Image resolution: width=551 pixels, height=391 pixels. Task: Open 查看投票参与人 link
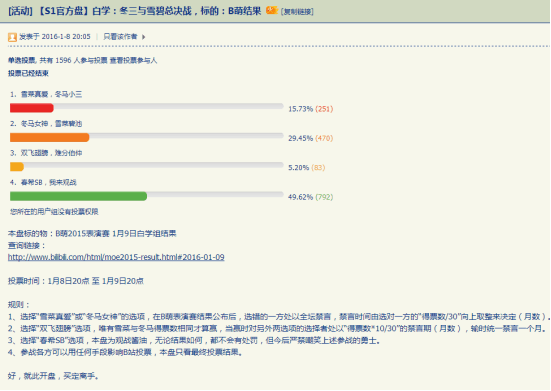click(133, 60)
